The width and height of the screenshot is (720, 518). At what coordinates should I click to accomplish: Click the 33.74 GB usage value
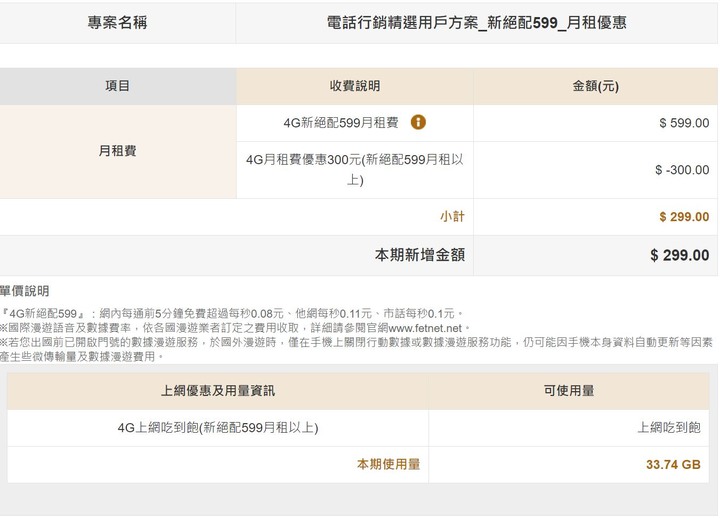pos(673,465)
